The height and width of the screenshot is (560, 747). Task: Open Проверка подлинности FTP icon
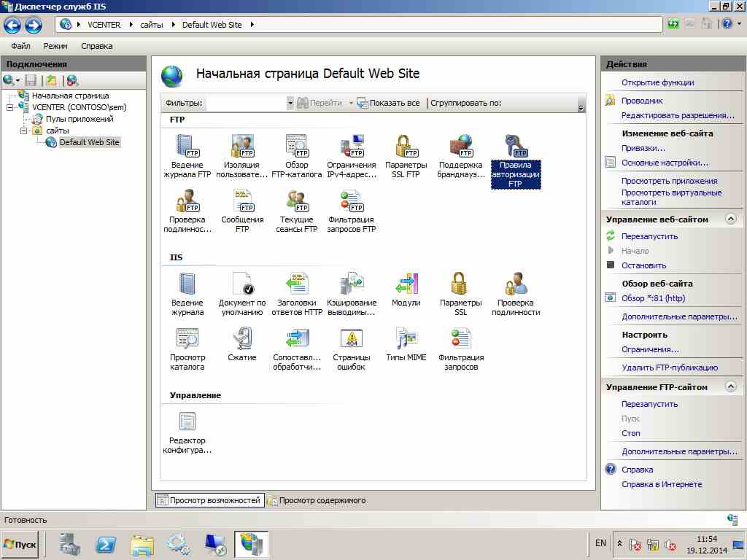(x=187, y=211)
